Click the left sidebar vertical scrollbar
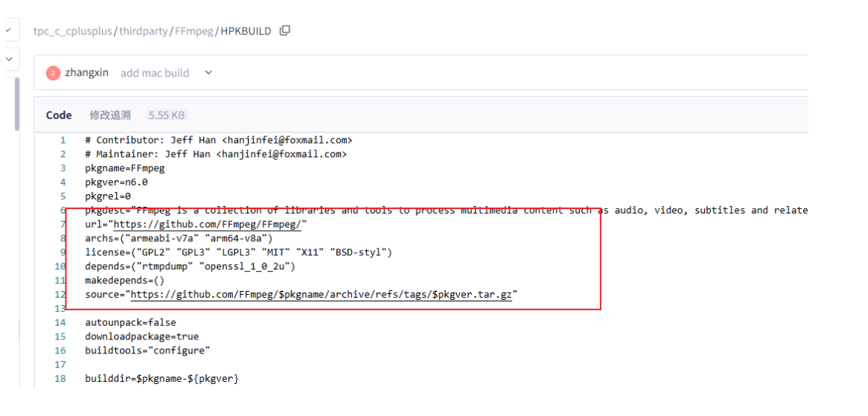This screenshot has width=868, height=416. (16, 104)
